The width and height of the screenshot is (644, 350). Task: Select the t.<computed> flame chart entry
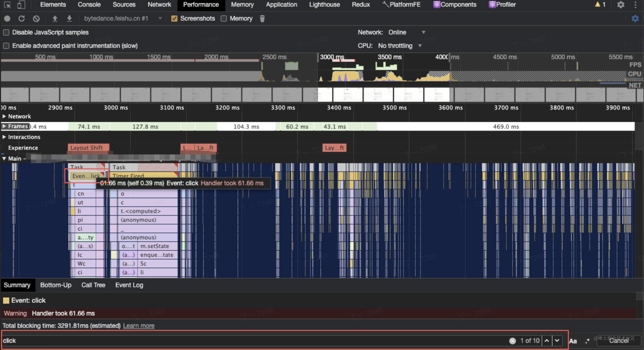pyautogui.click(x=148, y=211)
